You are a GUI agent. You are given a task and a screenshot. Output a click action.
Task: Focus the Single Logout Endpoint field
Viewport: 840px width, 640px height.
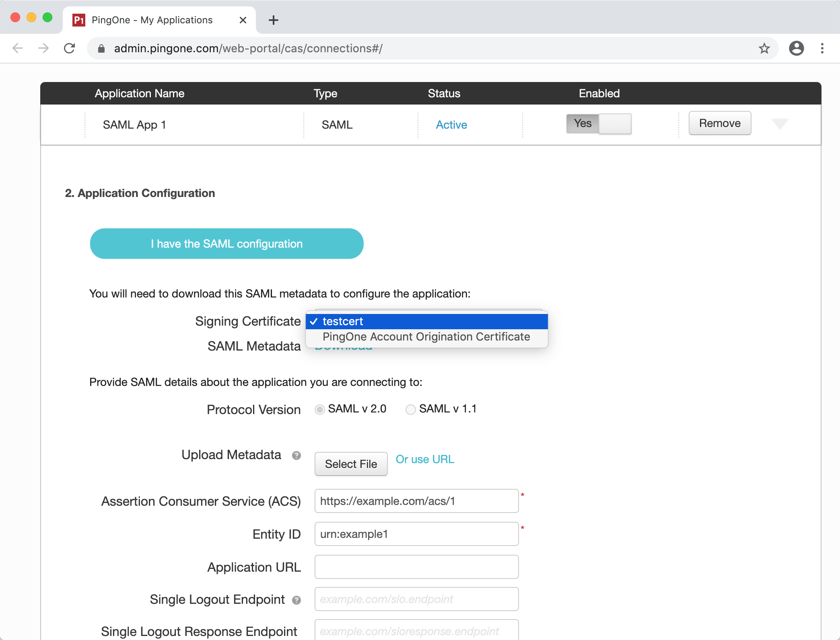coord(416,599)
